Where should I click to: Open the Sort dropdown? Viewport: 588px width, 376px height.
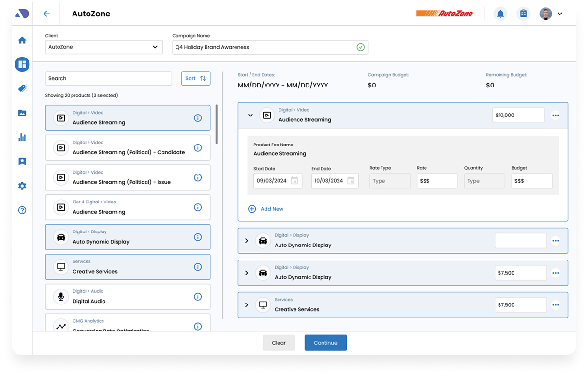196,78
